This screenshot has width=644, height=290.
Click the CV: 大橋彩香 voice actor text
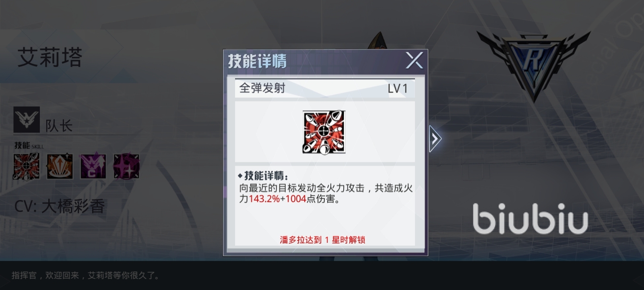[60, 207]
